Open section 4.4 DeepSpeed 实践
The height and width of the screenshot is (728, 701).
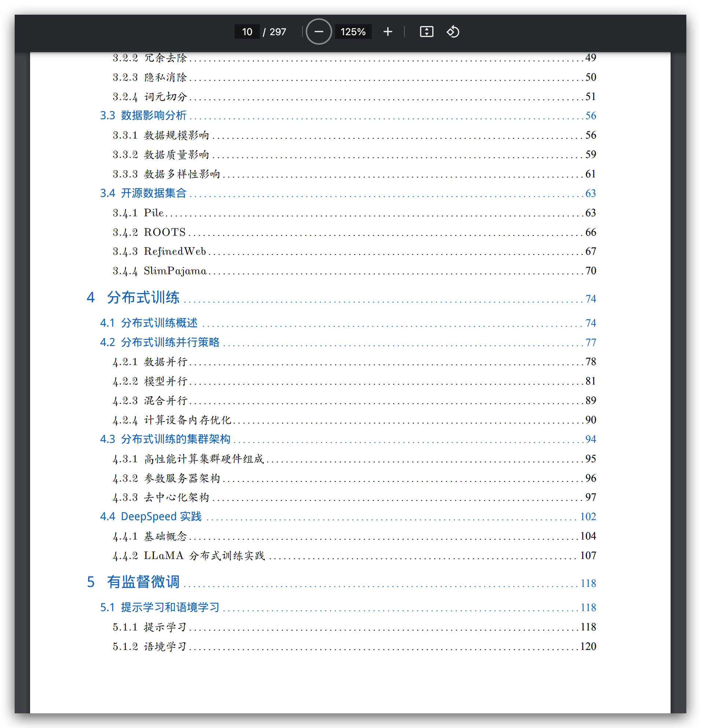pos(151,516)
